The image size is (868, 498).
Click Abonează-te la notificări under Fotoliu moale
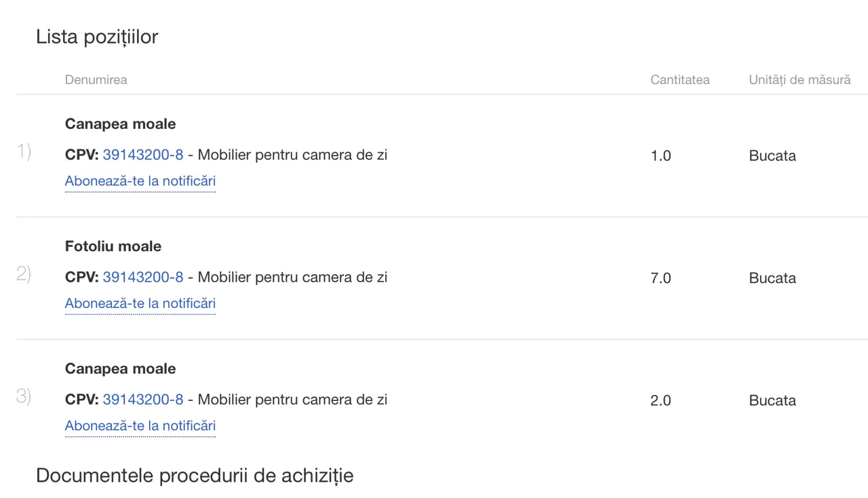[x=140, y=303]
